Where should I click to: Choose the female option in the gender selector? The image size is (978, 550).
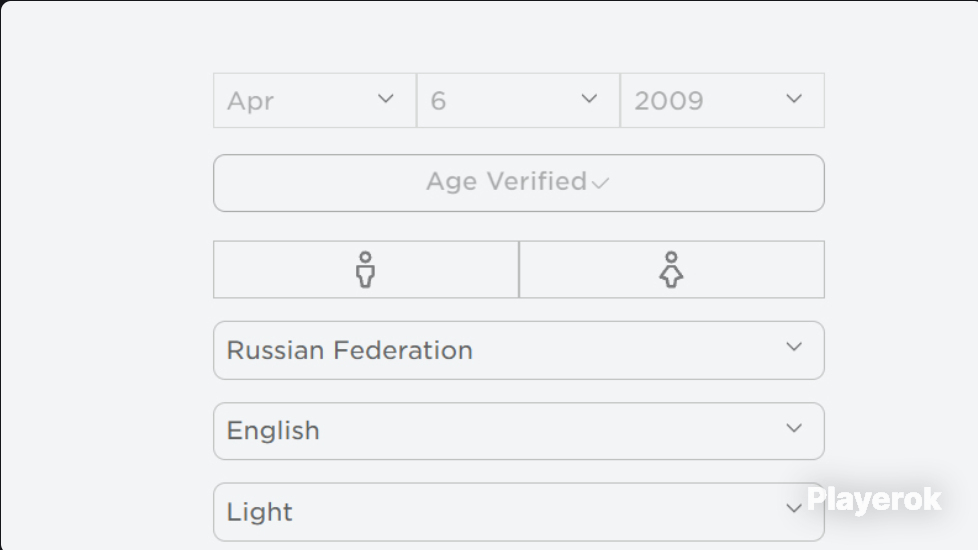click(672, 269)
